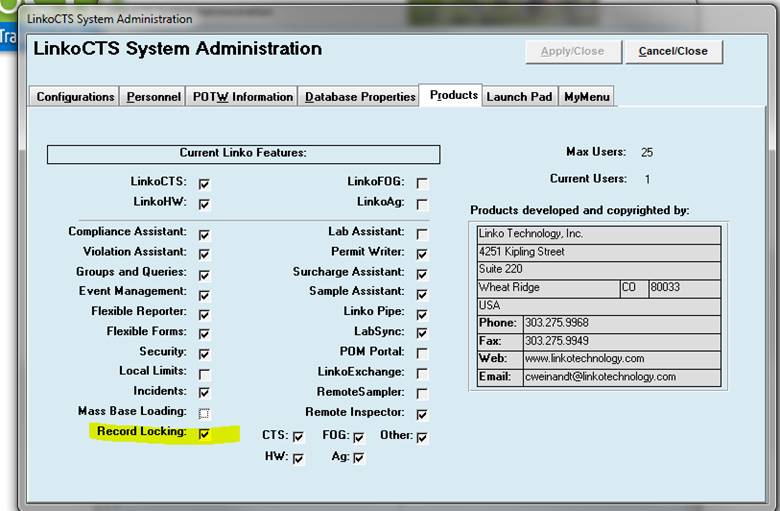Enable the Lab Assistant checkbox

pos(422,233)
